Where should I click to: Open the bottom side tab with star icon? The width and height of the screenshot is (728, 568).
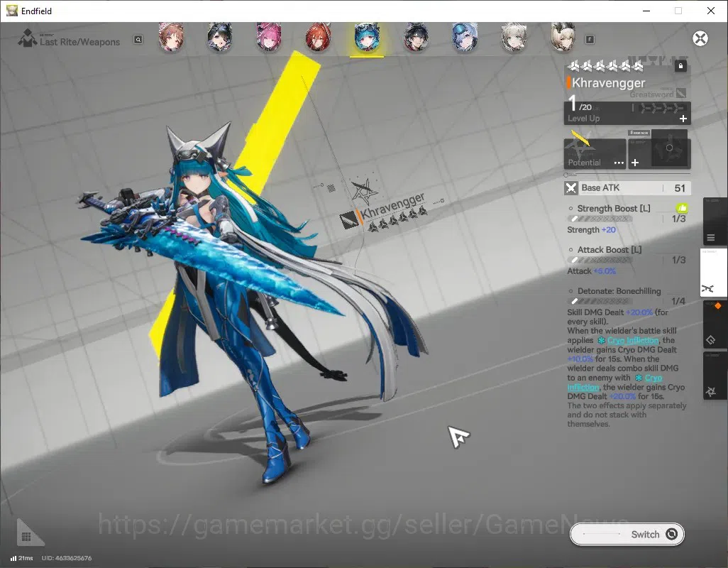pos(715,376)
